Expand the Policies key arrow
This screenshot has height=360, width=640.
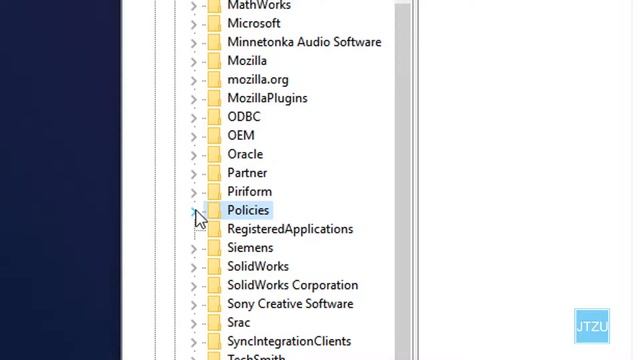pos(193,211)
